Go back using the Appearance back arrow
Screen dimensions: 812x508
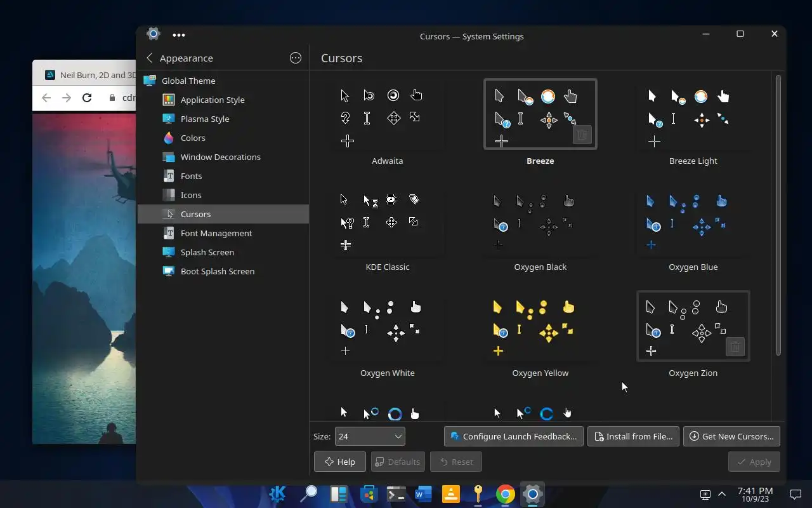pyautogui.click(x=150, y=58)
